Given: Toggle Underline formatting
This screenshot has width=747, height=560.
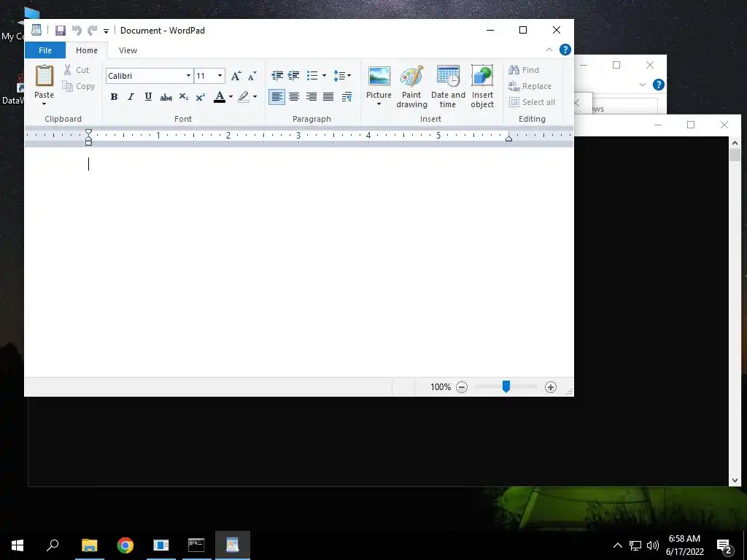Looking at the screenshot, I should (x=148, y=97).
